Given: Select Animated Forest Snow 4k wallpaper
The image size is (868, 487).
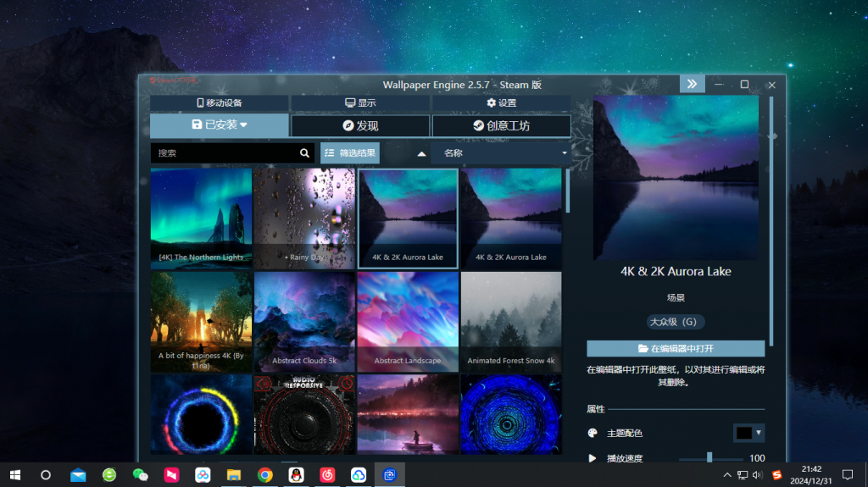Looking at the screenshot, I should coord(511,322).
